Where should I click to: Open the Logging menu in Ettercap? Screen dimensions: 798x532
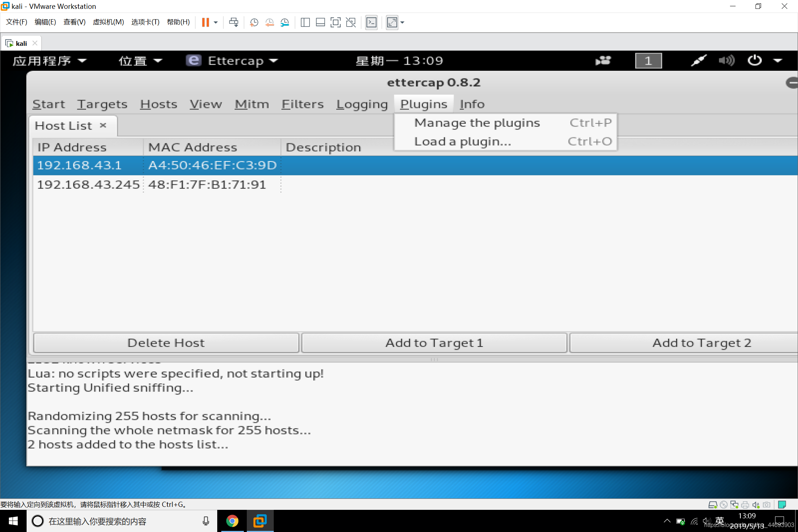pos(363,104)
